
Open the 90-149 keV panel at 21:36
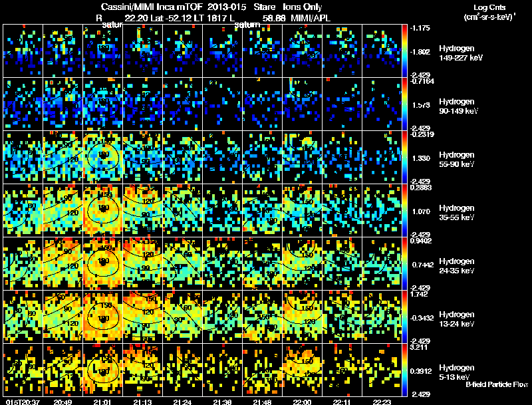[x=223, y=104]
